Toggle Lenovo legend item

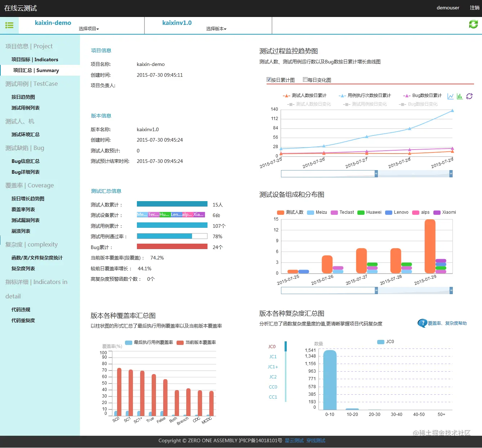[397, 213]
